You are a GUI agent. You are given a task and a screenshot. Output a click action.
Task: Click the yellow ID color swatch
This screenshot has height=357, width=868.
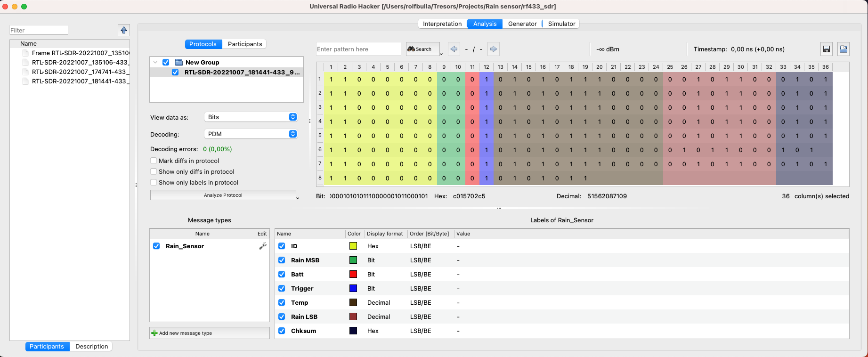353,246
